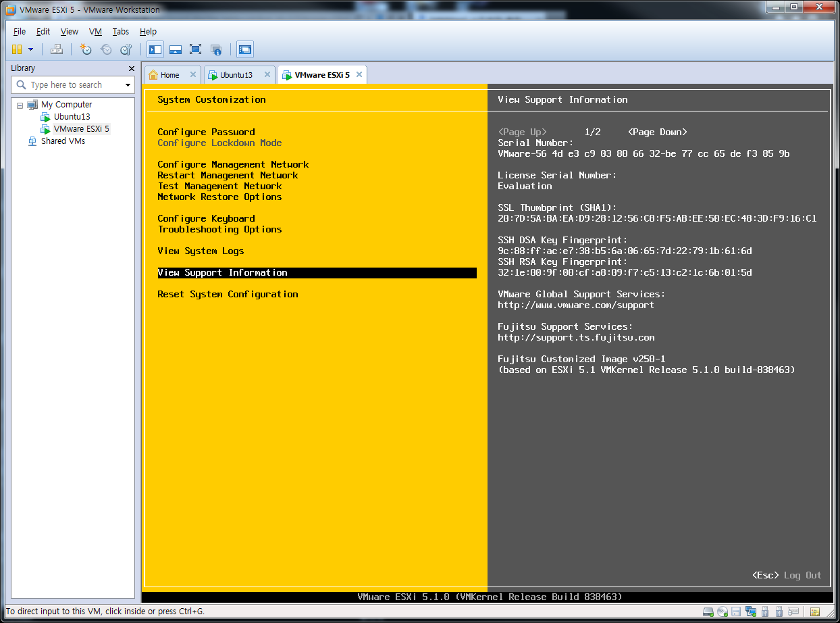Select My Computer in the library
Screen dimensions: 840x623
66,105
